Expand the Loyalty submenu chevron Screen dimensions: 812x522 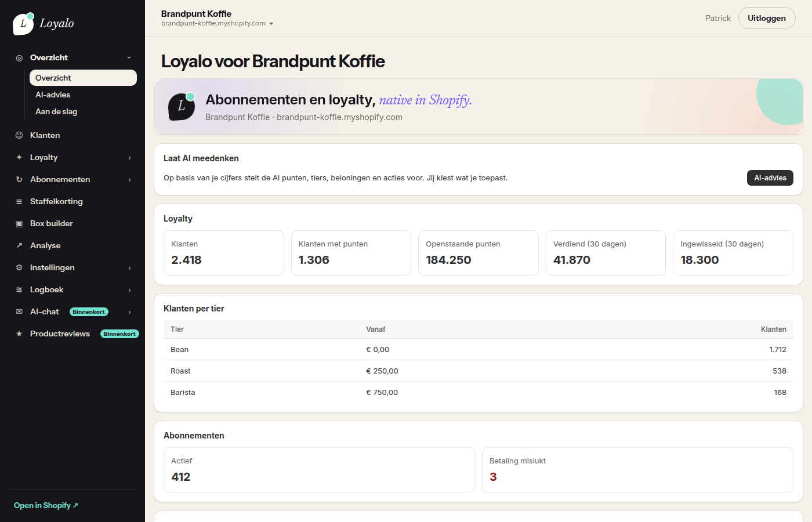point(129,158)
